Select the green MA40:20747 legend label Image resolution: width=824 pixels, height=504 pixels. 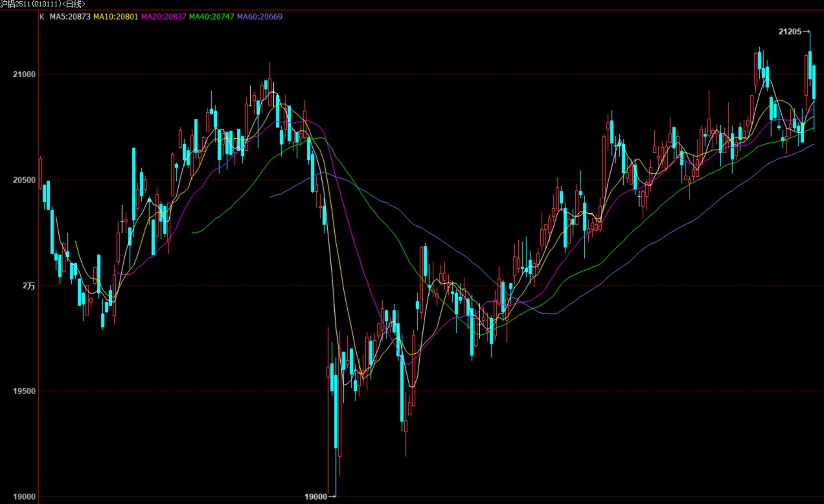click(x=212, y=17)
